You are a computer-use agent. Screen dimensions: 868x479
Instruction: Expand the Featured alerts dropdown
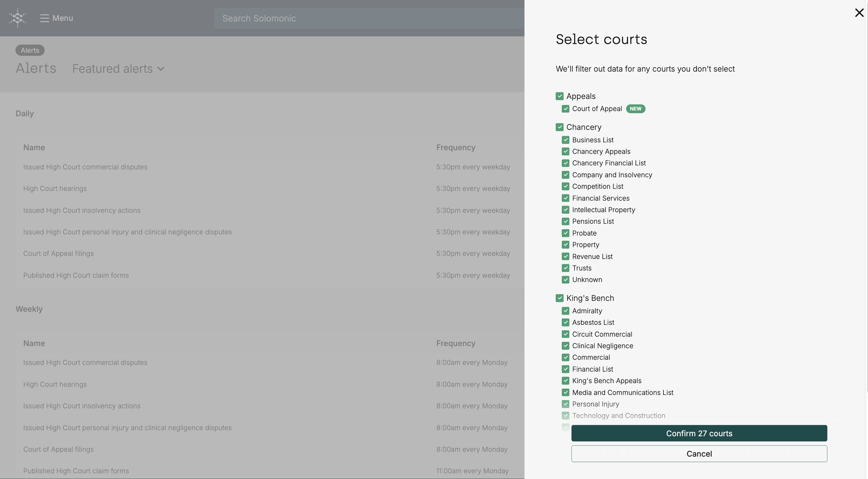(x=118, y=69)
